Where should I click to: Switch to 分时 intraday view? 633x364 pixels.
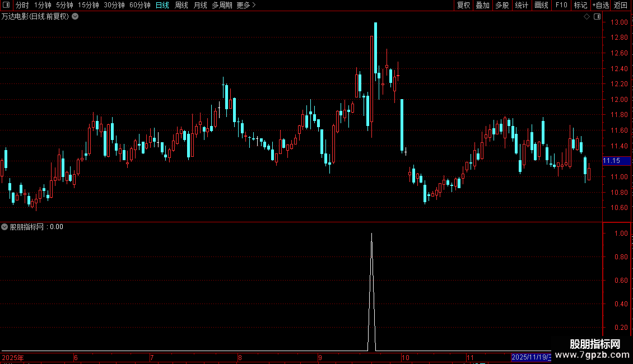click(22, 5)
